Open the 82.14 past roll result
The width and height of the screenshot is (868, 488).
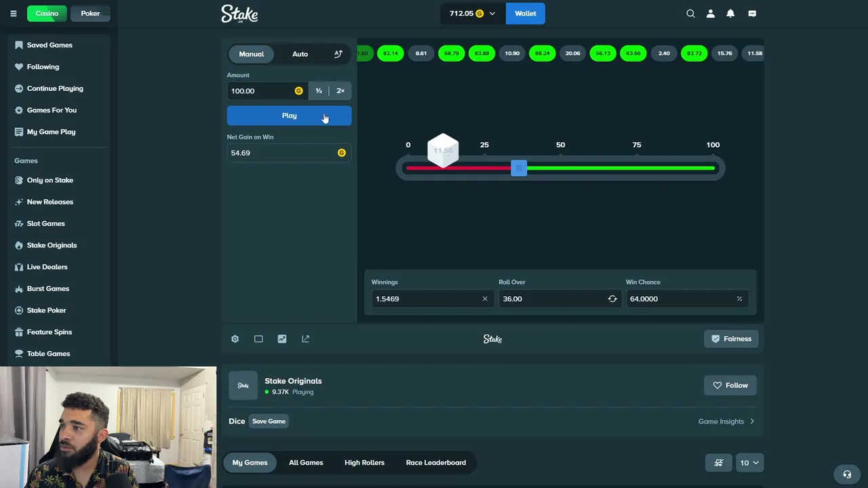tap(391, 54)
